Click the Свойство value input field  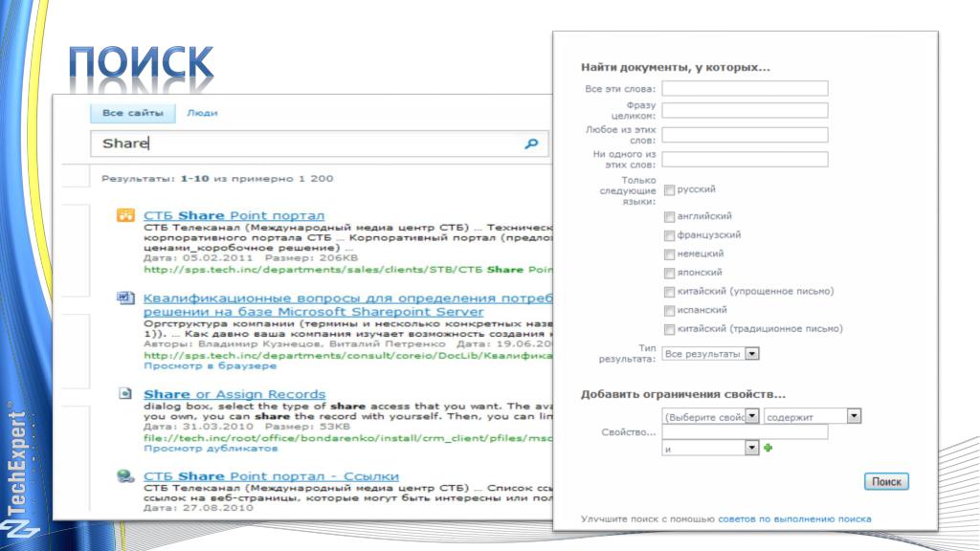(x=745, y=431)
